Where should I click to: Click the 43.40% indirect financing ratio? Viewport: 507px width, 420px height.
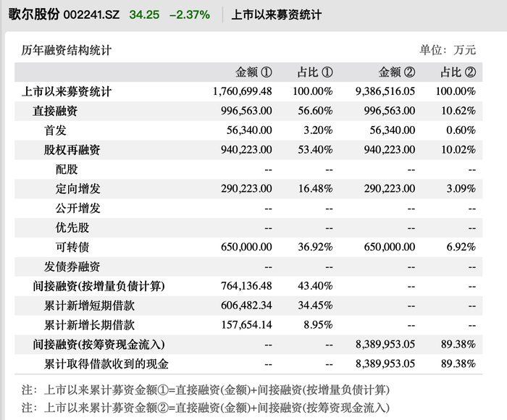[315, 286]
